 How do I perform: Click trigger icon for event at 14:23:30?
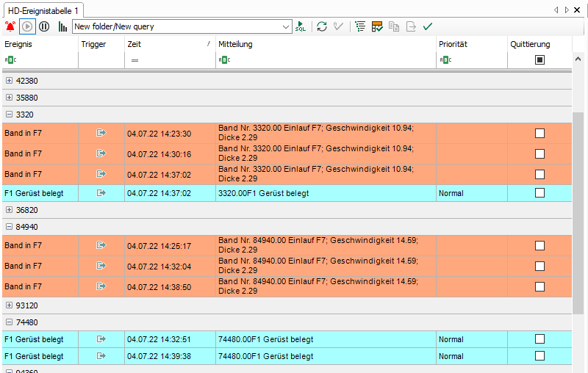coord(101,133)
